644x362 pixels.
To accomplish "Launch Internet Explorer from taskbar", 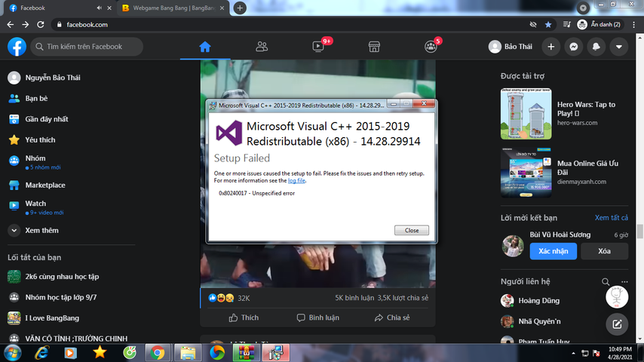I will 41,353.
